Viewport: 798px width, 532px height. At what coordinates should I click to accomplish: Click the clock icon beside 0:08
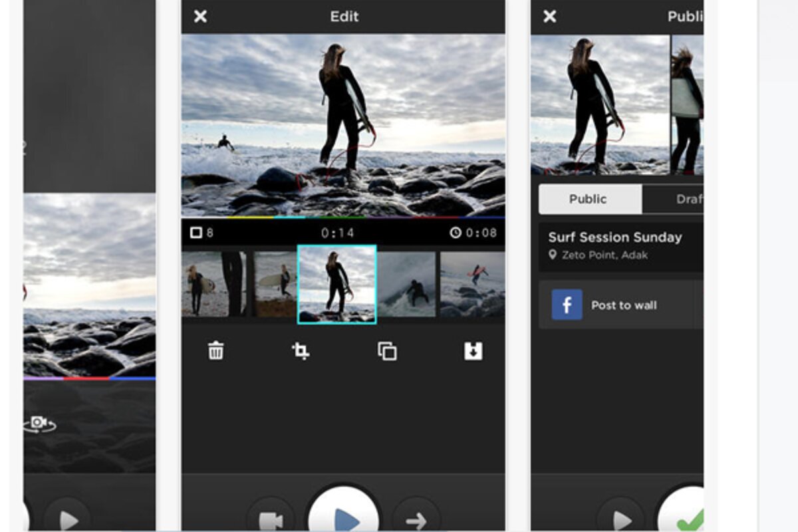(455, 233)
